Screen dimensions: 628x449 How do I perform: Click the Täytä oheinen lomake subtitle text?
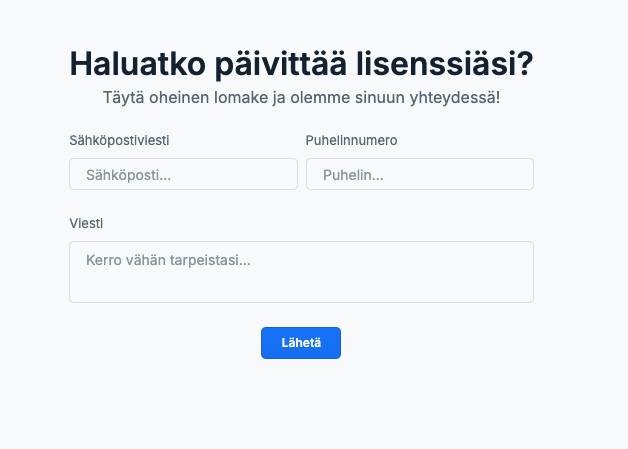[x=301, y=97]
